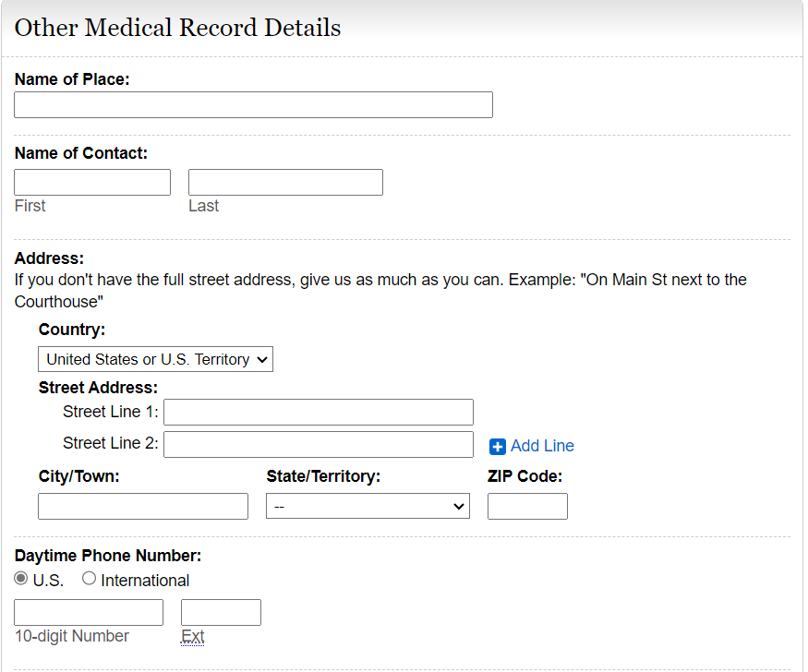Focus the Street Line 2 field
This screenshot has height=672, width=808.
(319, 444)
